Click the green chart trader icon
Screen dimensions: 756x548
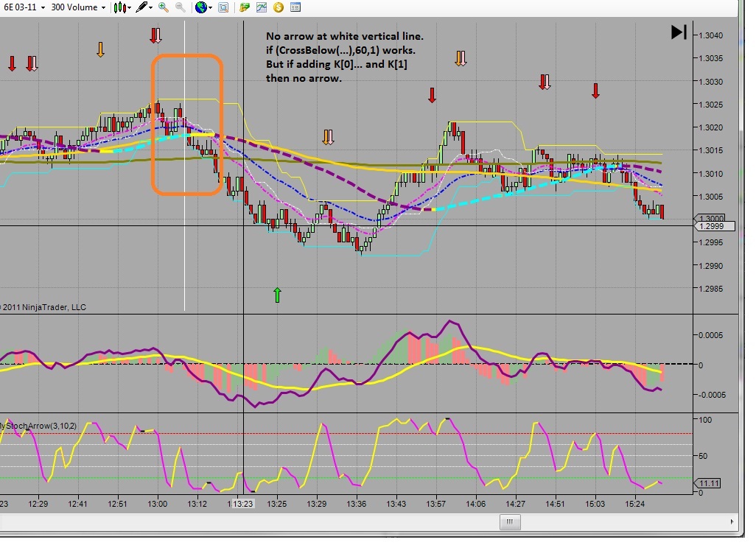(245, 7)
